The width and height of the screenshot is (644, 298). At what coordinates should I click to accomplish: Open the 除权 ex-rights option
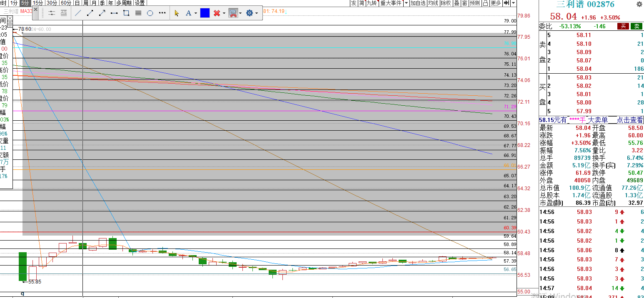(x=446, y=3)
